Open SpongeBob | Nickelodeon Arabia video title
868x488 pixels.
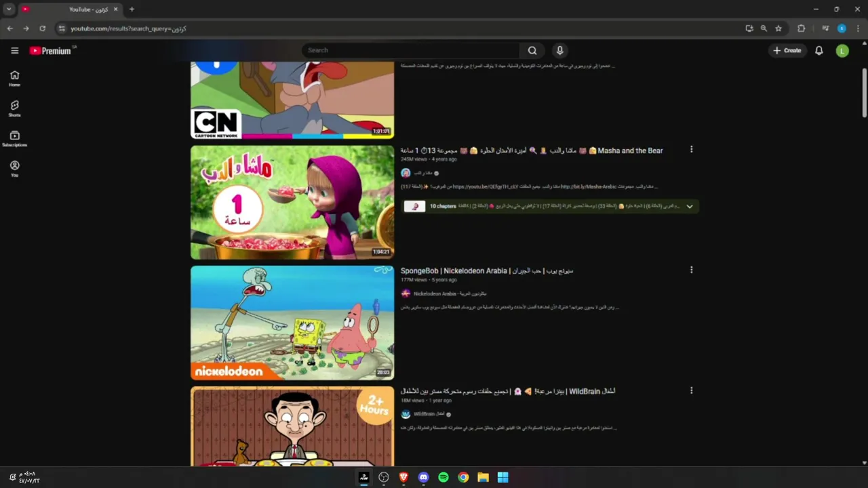[x=487, y=270]
